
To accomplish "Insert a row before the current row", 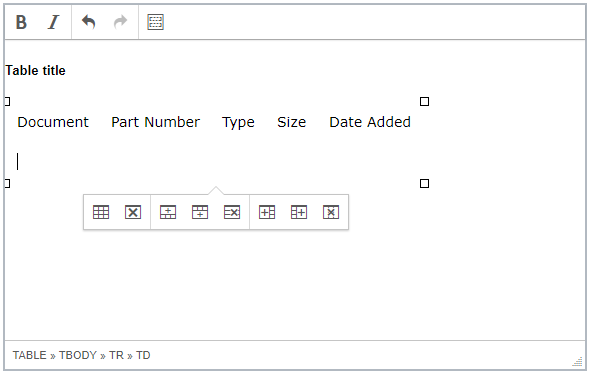I will pos(168,212).
